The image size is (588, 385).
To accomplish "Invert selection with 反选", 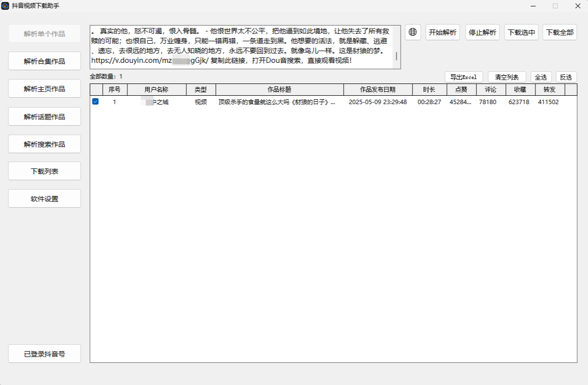I will click(x=566, y=77).
